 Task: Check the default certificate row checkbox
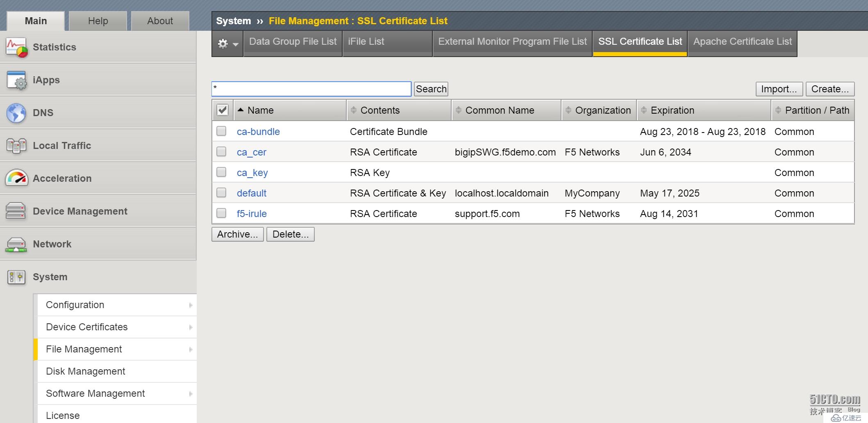click(x=221, y=192)
